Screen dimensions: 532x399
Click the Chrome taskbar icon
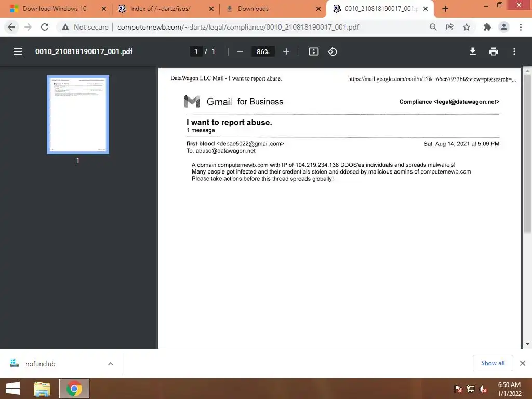(x=74, y=389)
